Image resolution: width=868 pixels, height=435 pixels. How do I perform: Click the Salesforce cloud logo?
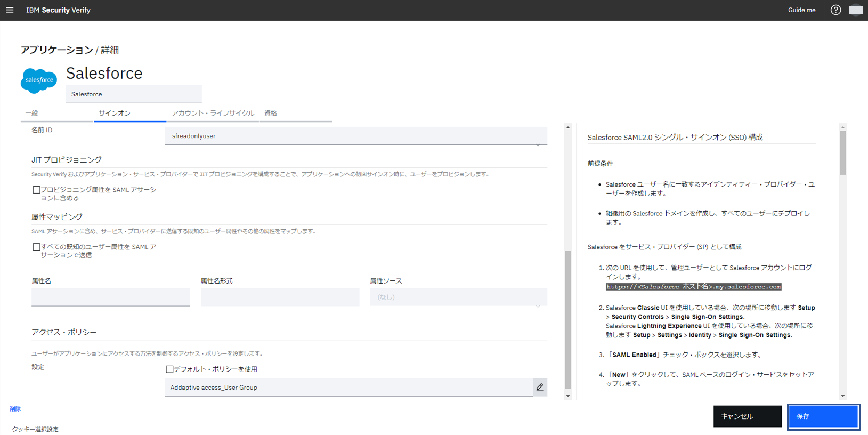pos(39,80)
